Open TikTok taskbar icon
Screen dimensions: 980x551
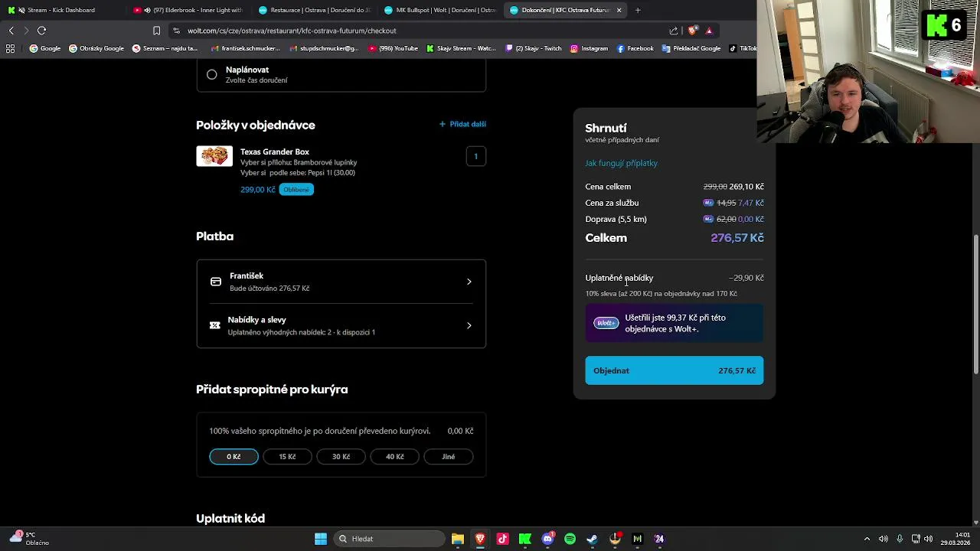[x=502, y=539]
